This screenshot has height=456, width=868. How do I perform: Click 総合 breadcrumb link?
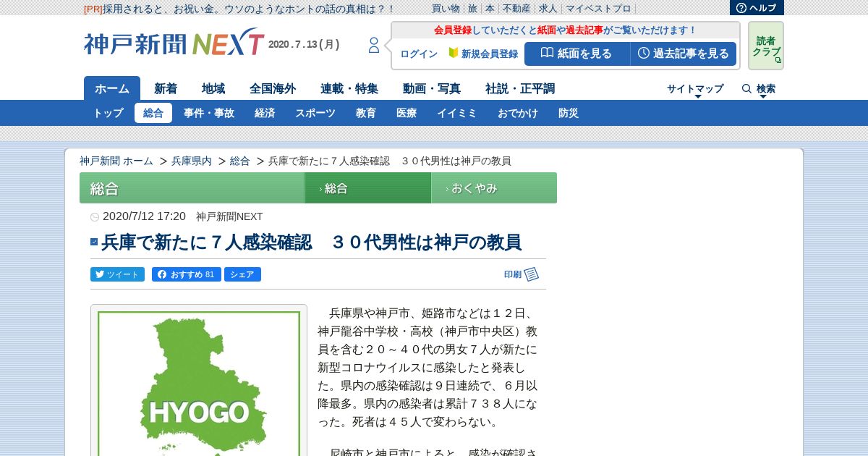240,161
